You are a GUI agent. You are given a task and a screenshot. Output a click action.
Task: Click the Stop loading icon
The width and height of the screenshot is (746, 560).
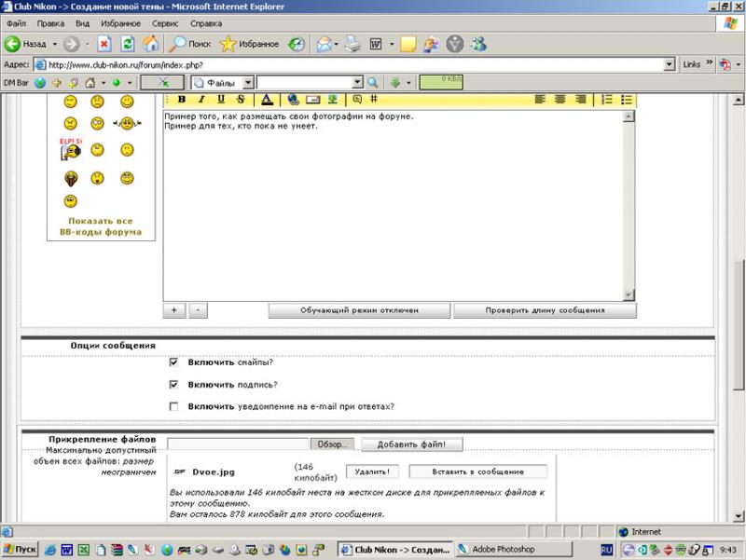tap(104, 44)
